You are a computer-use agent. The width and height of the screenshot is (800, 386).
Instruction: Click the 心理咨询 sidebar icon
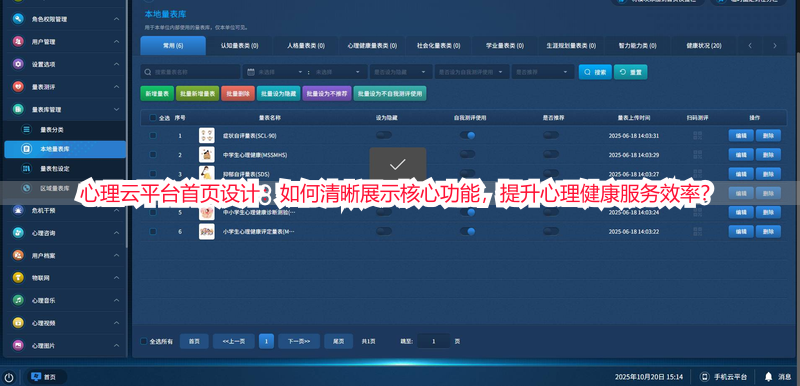click(18, 233)
